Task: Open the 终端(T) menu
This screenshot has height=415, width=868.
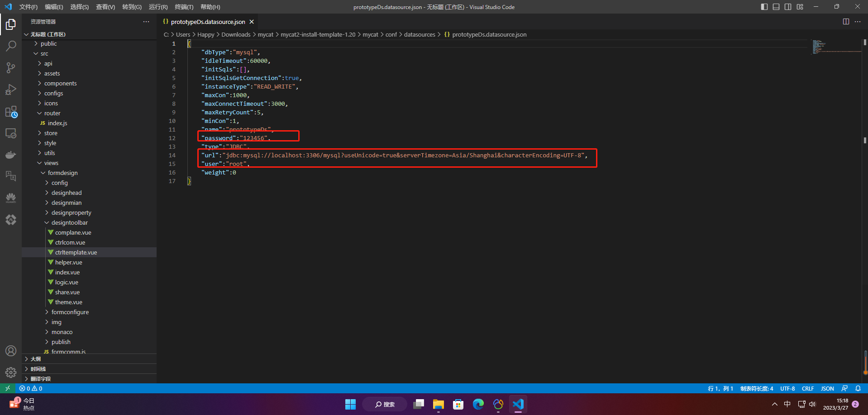Action: pos(184,7)
